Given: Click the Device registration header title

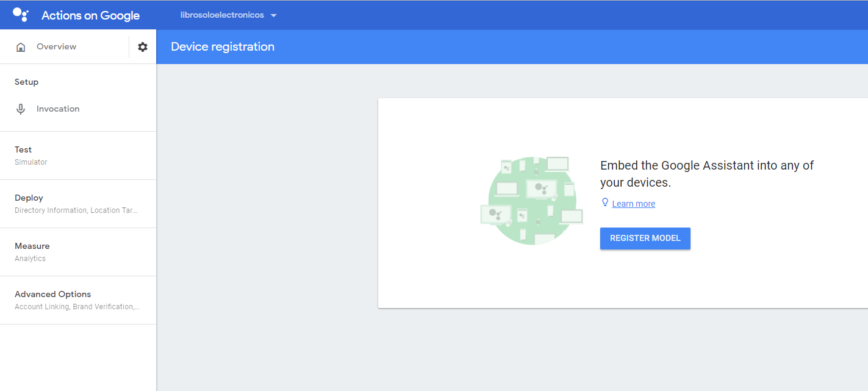Looking at the screenshot, I should [223, 47].
